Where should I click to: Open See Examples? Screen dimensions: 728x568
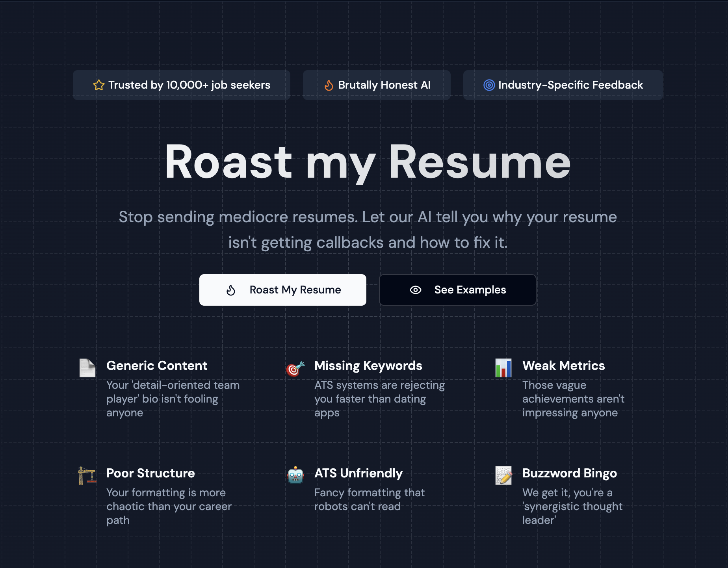[x=457, y=290]
